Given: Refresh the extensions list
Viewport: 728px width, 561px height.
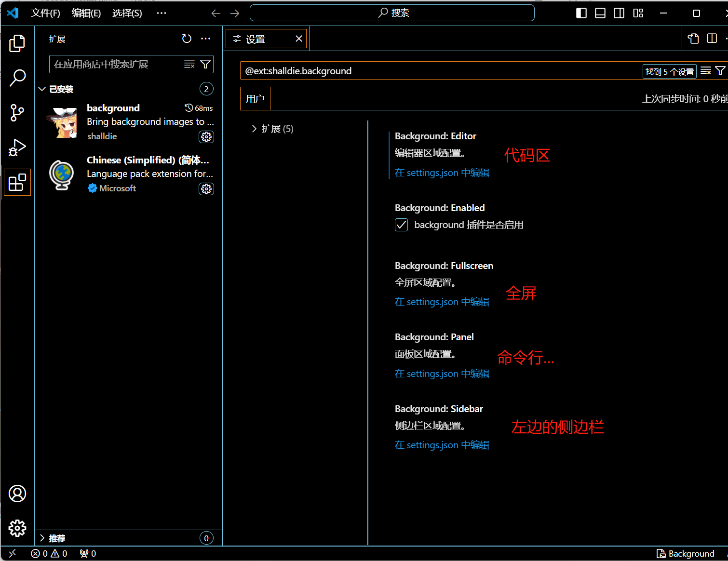Looking at the screenshot, I should click(x=187, y=39).
